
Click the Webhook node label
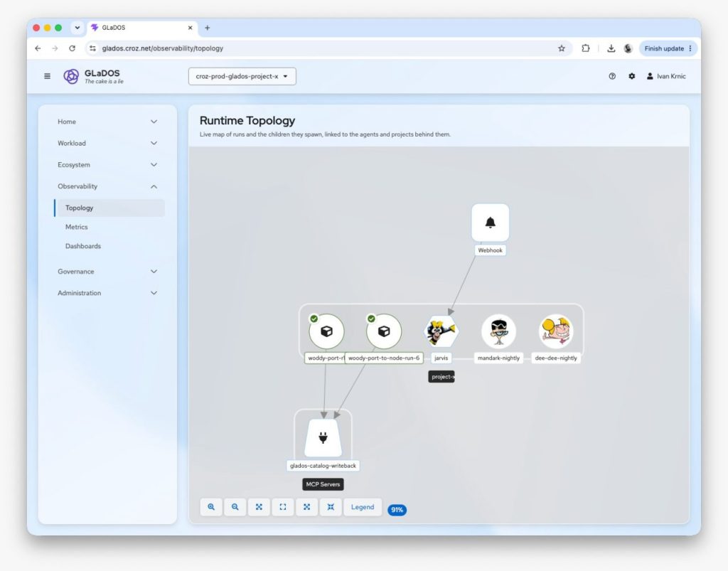click(x=491, y=250)
